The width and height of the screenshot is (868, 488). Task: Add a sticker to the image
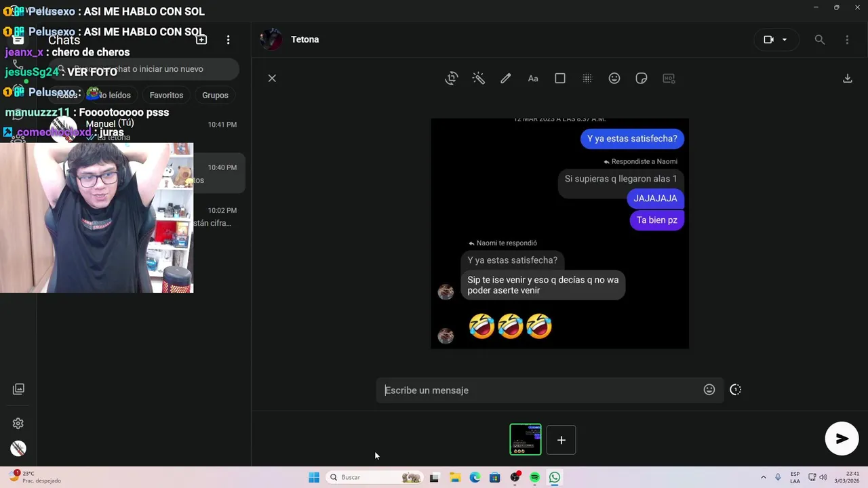(642, 79)
